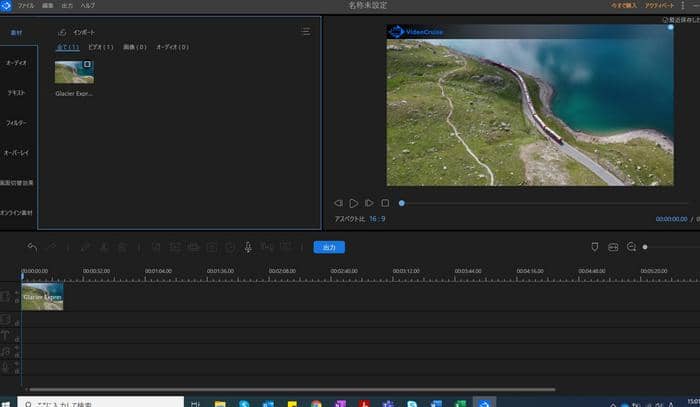This screenshot has width=700, height=407.
Task: Click the timeline ruler at 00:02:08:00
Action: click(x=282, y=271)
